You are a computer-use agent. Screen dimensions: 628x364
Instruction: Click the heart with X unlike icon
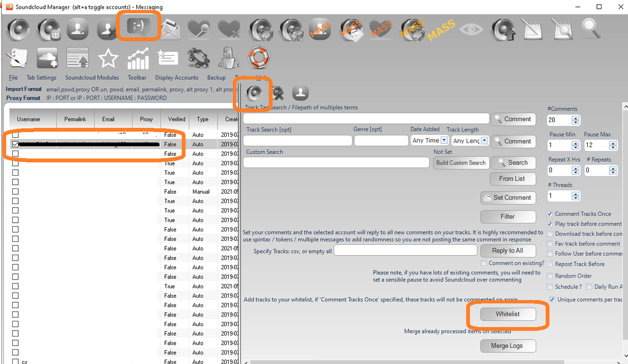point(229,29)
